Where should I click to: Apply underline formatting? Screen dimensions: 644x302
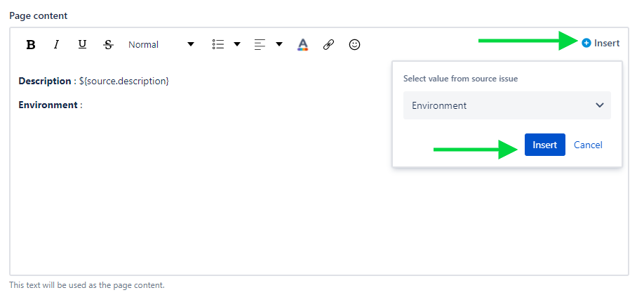point(82,44)
